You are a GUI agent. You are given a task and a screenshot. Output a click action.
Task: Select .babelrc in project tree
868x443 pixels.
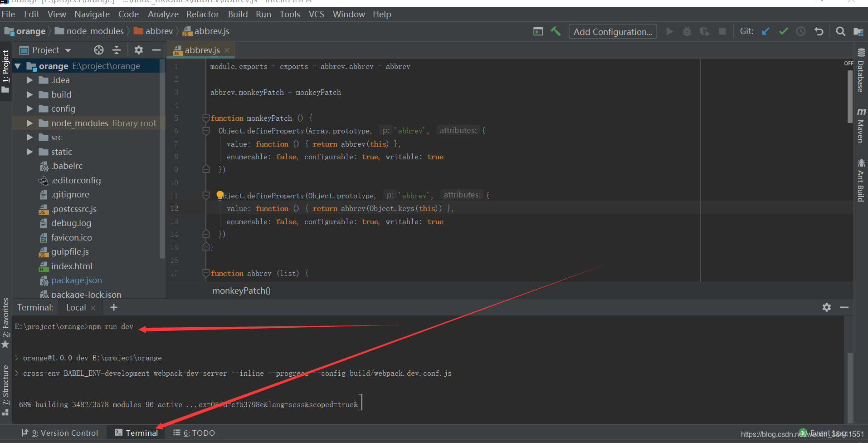pyautogui.click(x=67, y=166)
